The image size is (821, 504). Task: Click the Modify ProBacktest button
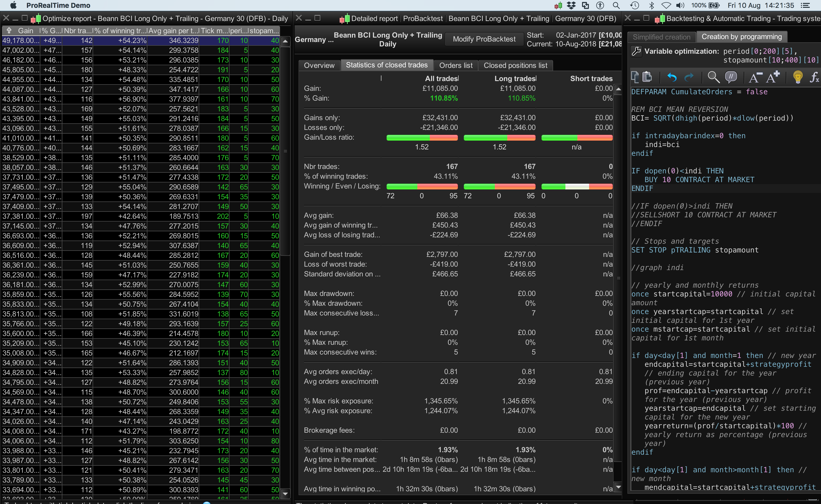pos(484,39)
